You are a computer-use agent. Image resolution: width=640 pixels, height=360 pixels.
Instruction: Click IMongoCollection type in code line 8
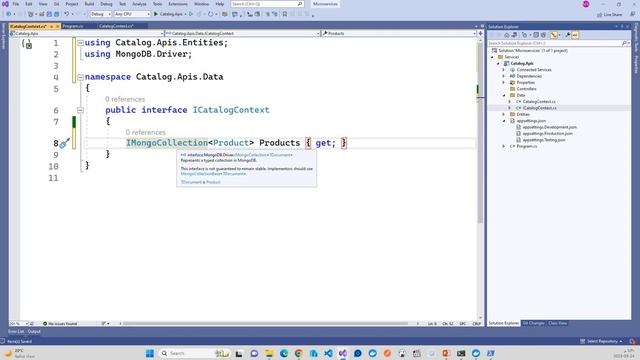tap(167, 143)
